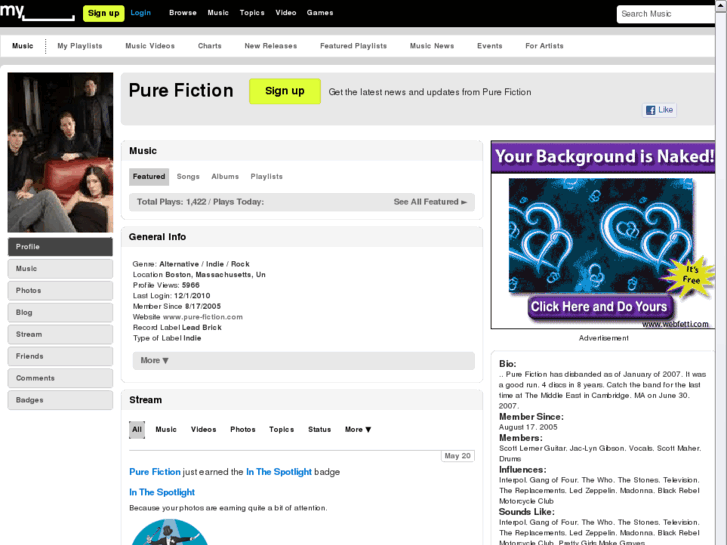This screenshot has width=727, height=545.
Task: Open the Music menu in top bar
Action: click(218, 13)
